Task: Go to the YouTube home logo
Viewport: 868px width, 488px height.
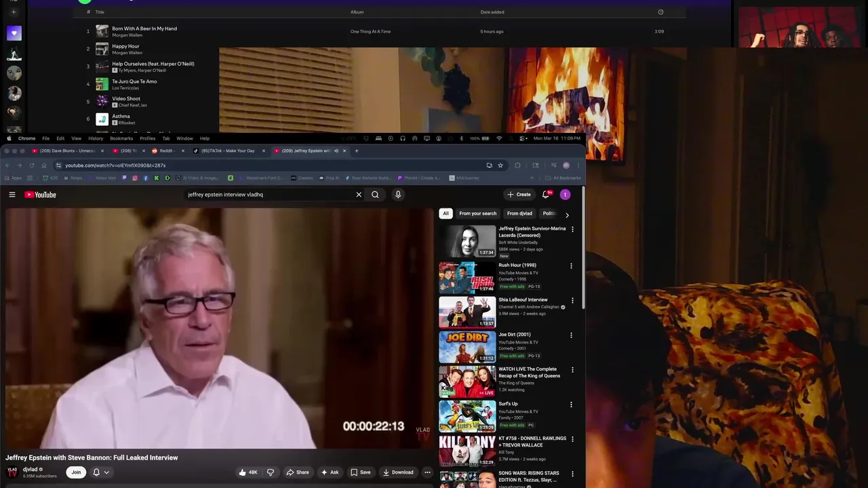Action: point(40,195)
